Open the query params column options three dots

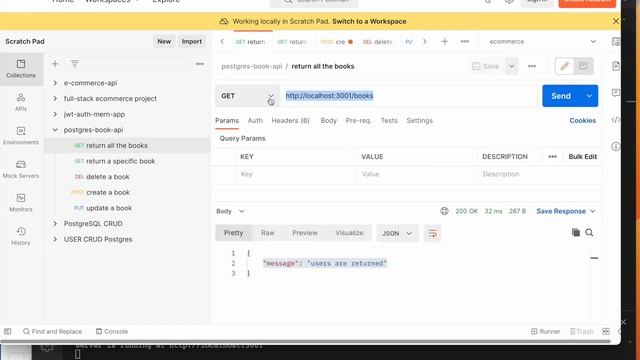point(552,157)
